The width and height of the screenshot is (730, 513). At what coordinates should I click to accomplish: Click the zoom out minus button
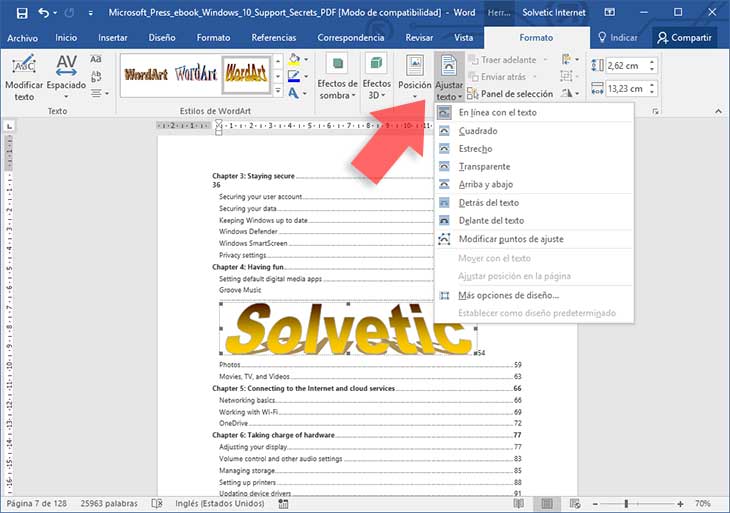pyautogui.click(x=595, y=504)
